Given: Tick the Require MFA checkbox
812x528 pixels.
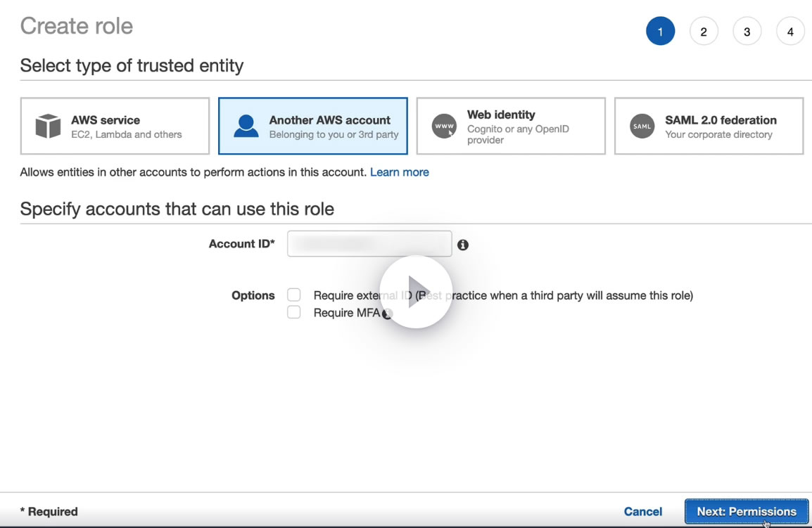Looking at the screenshot, I should tap(294, 313).
